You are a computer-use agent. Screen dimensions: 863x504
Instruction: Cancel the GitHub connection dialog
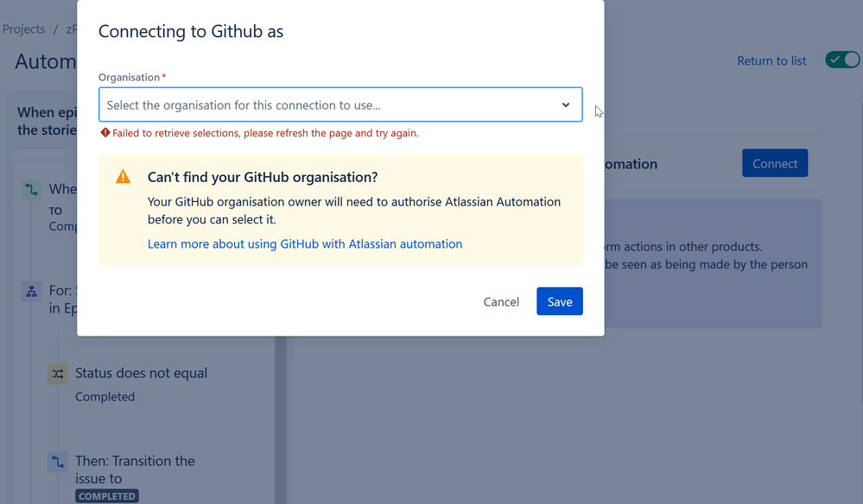pyautogui.click(x=501, y=302)
